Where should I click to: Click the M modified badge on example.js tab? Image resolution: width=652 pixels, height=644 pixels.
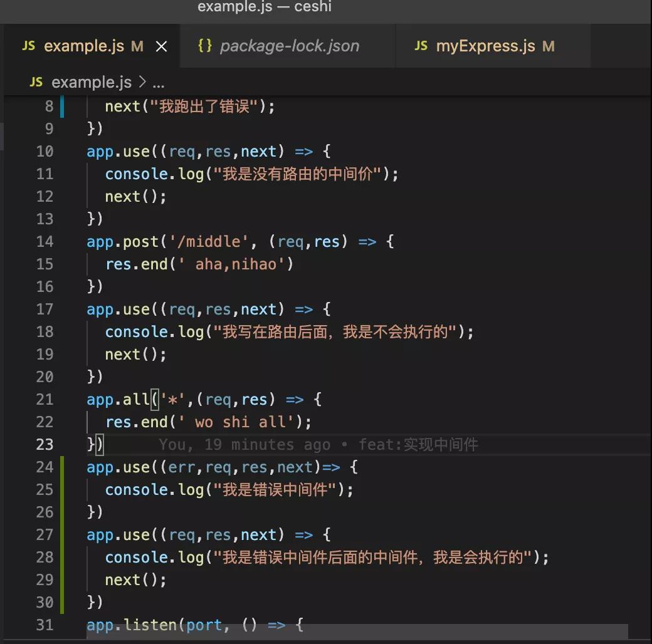137,46
